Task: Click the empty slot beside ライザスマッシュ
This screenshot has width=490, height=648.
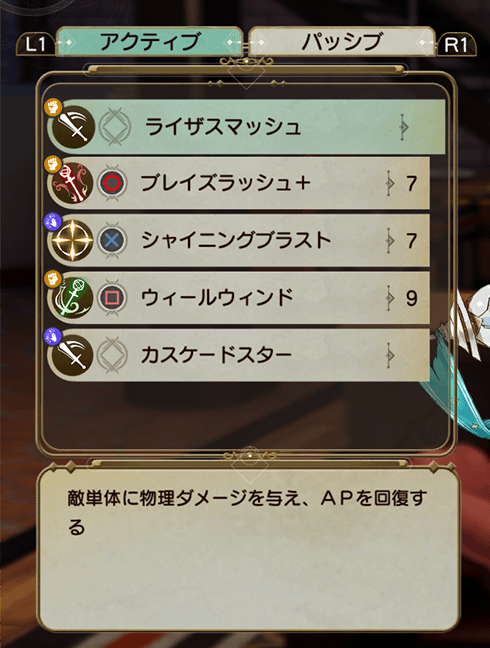Action: coord(115,126)
